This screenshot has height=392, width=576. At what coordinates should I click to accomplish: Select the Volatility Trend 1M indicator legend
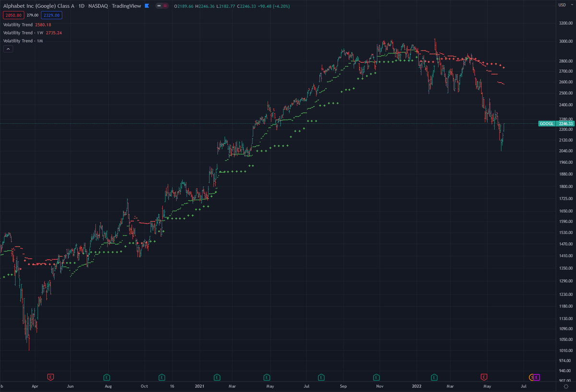pyautogui.click(x=24, y=41)
